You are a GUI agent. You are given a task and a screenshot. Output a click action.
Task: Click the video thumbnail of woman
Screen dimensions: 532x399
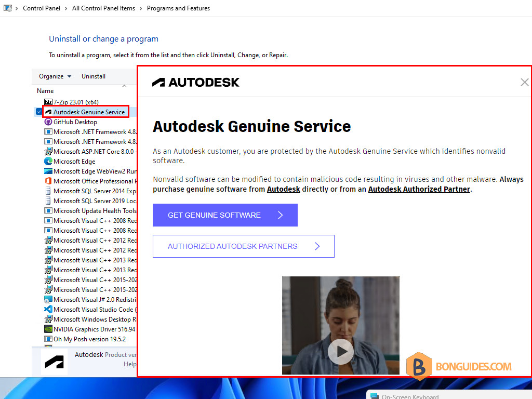point(341,325)
